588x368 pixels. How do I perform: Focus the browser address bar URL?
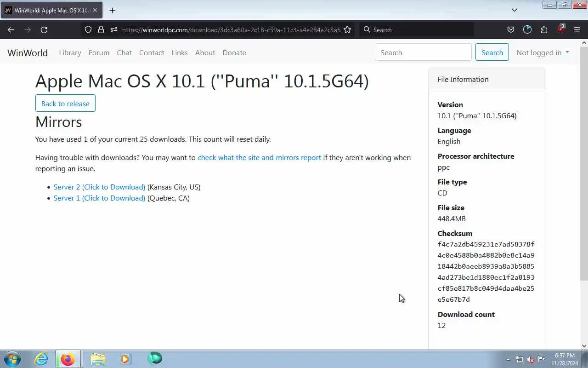(x=231, y=29)
